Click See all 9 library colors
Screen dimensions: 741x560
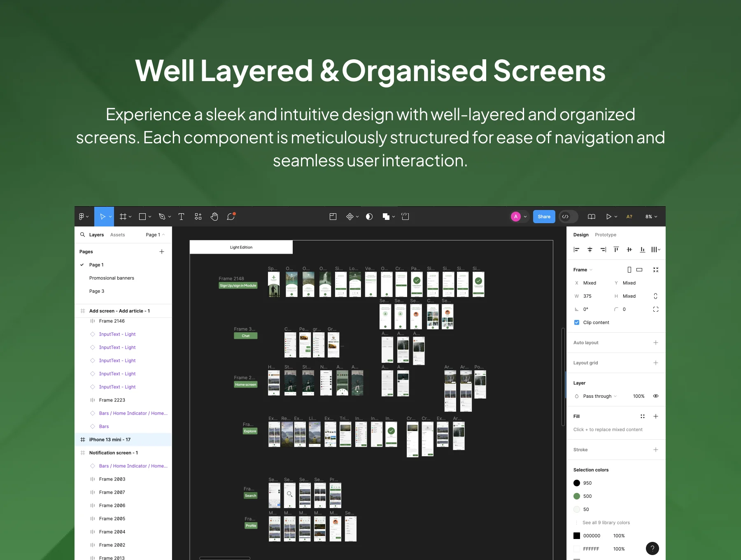tap(606, 523)
